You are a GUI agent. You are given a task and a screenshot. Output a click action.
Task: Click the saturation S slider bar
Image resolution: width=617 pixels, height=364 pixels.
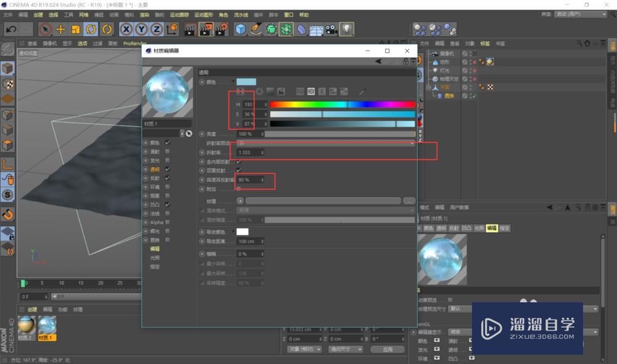click(x=342, y=114)
